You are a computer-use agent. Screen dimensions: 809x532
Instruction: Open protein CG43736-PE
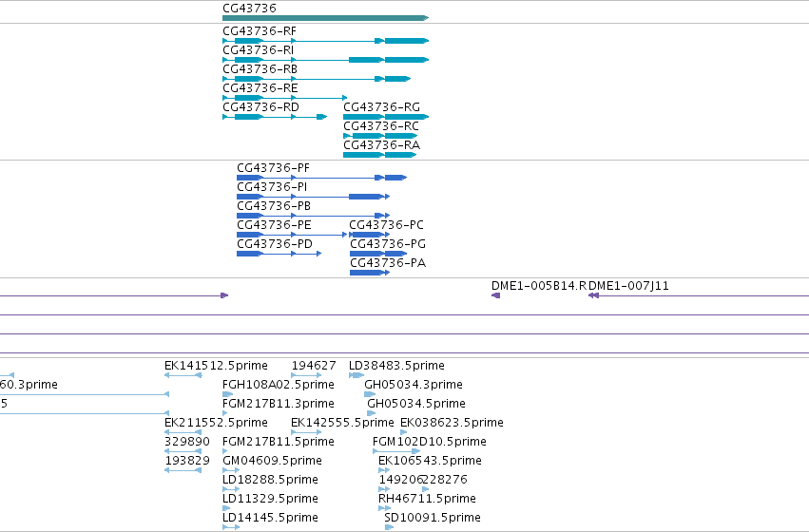(274, 226)
